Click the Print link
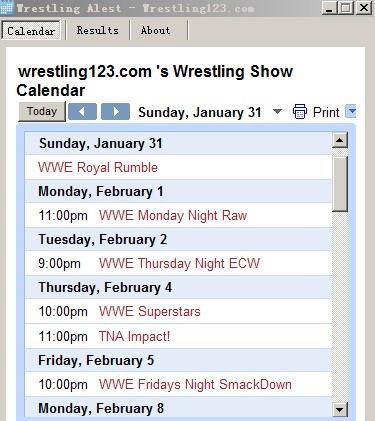The image size is (375, 421). tap(326, 112)
